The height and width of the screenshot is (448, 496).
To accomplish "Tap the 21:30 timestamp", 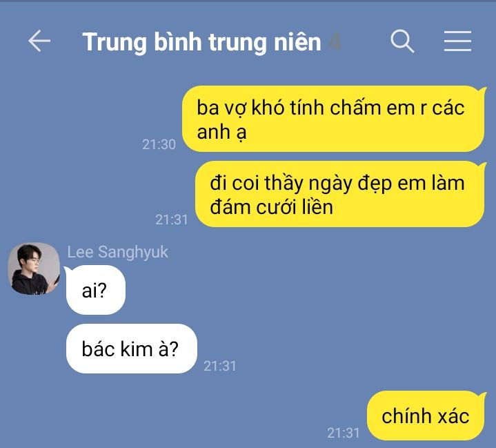I will click(159, 144).
